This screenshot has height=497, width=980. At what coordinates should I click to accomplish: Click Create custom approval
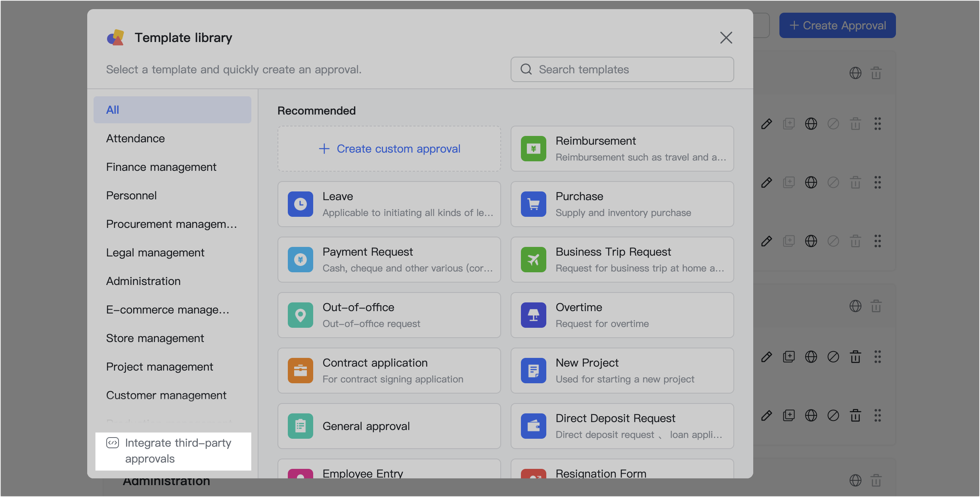click(x=389, y=149)
